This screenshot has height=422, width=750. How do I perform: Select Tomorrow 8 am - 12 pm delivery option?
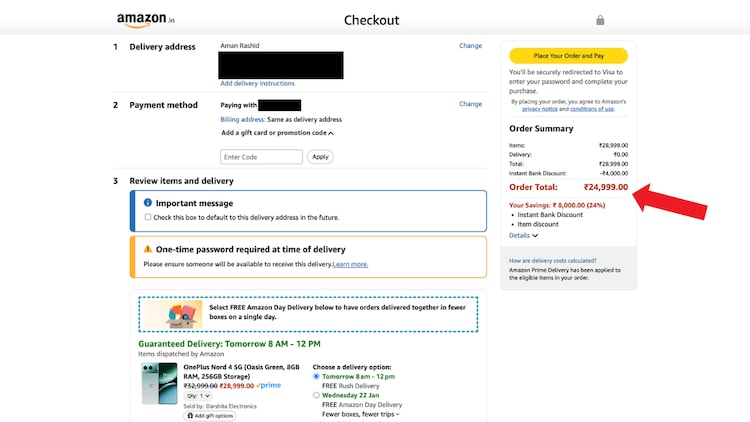pyautogui.click(x=317, y=377)
